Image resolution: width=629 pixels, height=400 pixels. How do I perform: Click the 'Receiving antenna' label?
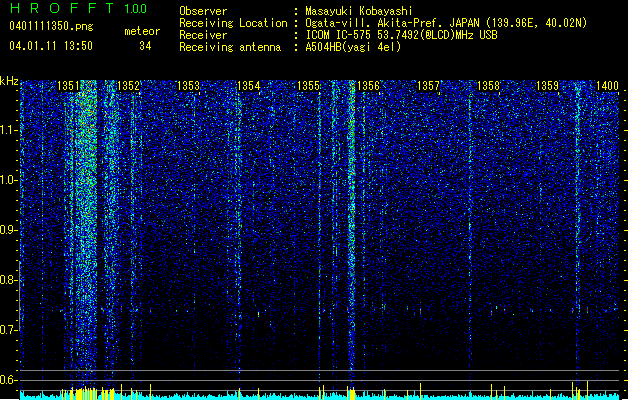[x=230, y=47]
